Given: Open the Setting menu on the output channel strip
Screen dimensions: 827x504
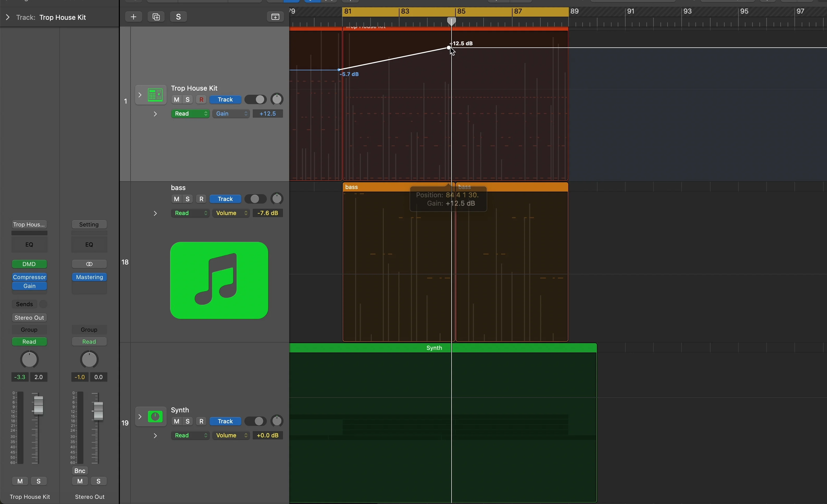Looking at the screenshot, I should pos(89,224).
